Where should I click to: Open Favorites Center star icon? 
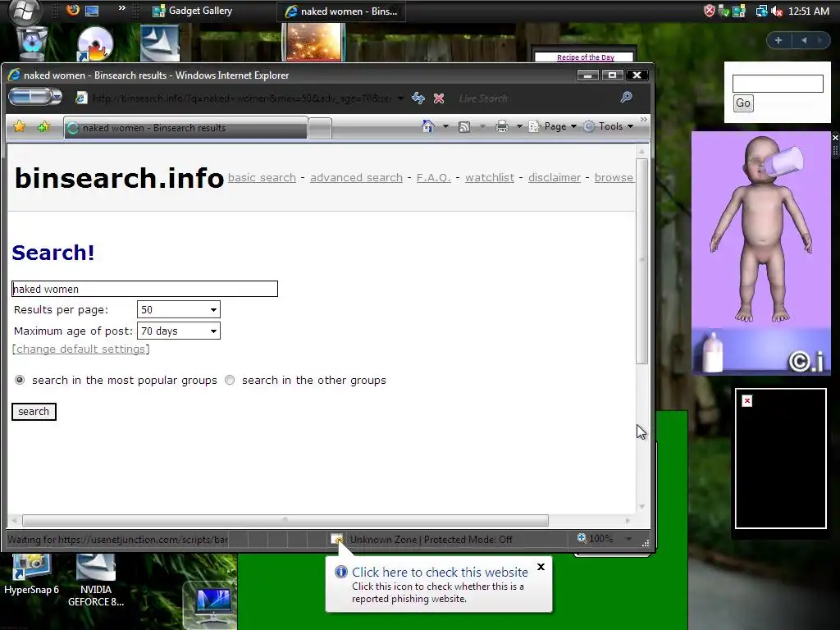20,126
